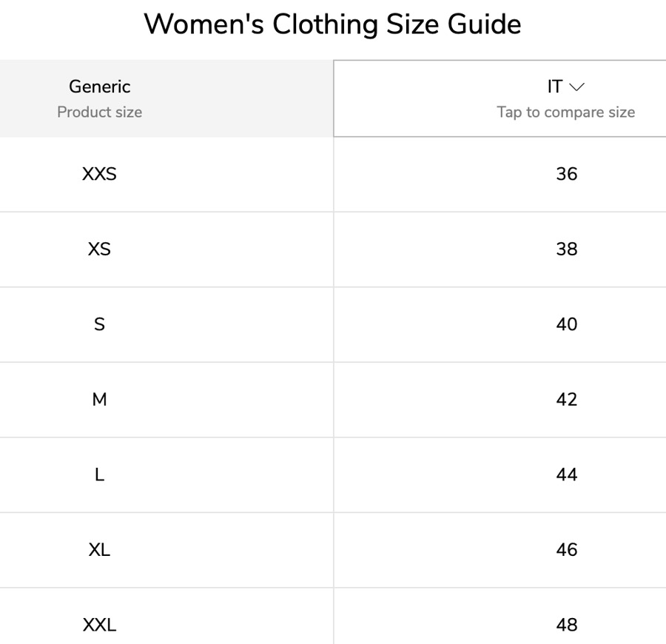
Task: Pick the XL generic size cell
Action: click(x=99, y=550)
